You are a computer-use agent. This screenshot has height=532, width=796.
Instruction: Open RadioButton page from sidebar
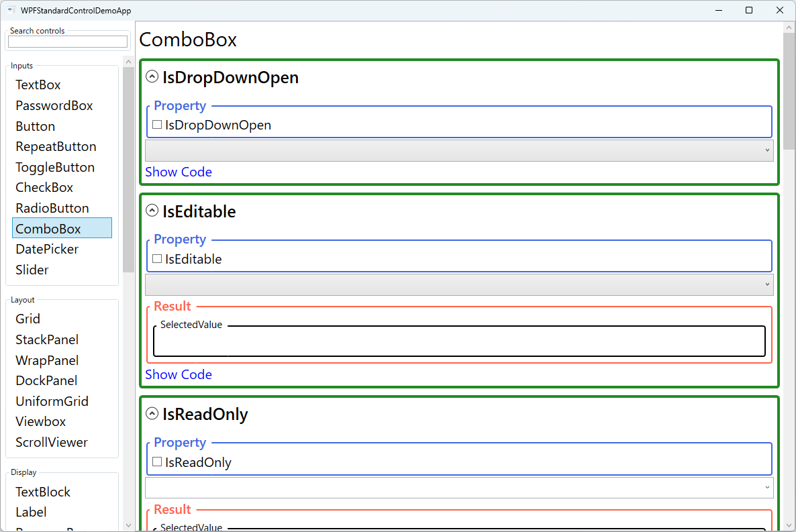pos(62,208)
